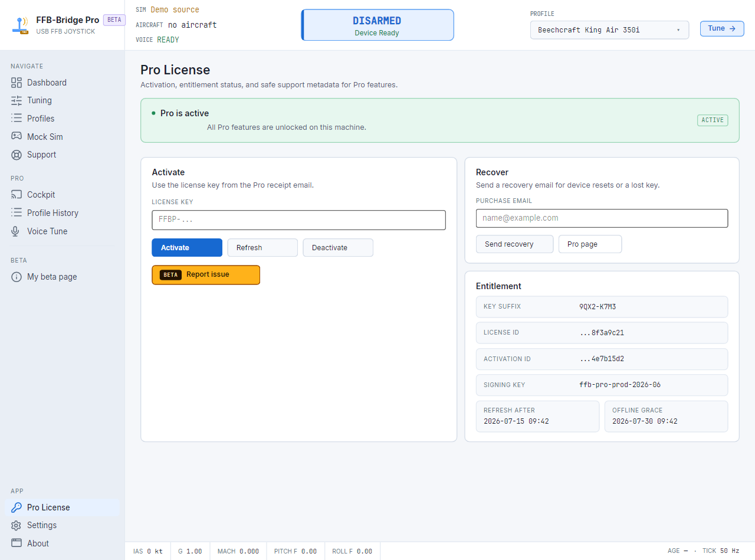Click the Pro License key icon

click(x=17, y=507)
